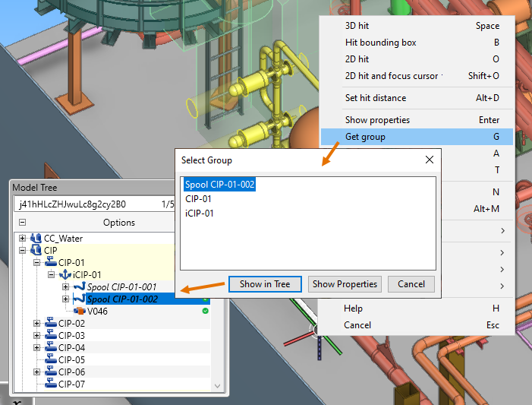This screenshot has width=532, height=405.
Task: Click the CIP system icon in tree
Action: tap(36, 250)
